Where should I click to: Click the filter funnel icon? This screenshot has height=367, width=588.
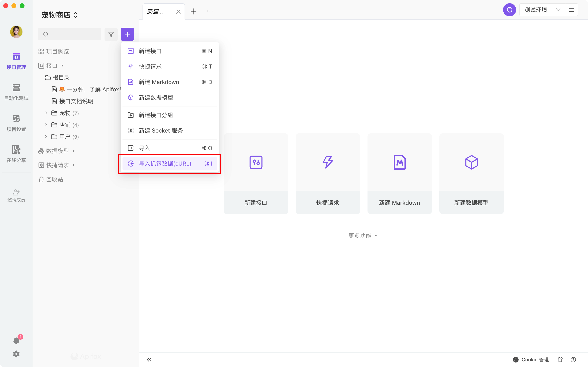coord(111,34)
